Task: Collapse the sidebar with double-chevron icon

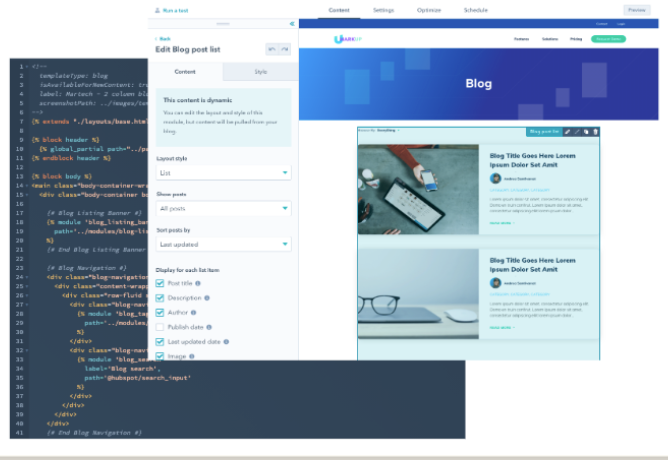Action: (x=292, y=24)
